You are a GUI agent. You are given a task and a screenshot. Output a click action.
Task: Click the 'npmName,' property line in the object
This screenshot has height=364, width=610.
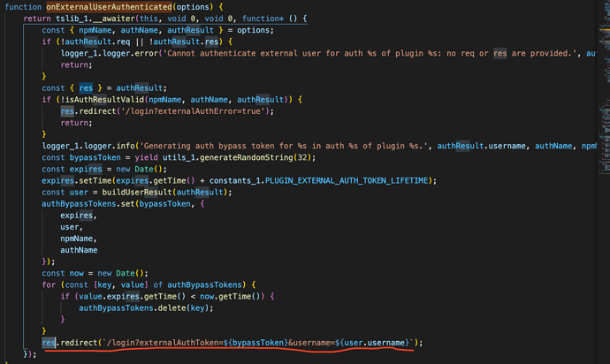coord(79,239)
